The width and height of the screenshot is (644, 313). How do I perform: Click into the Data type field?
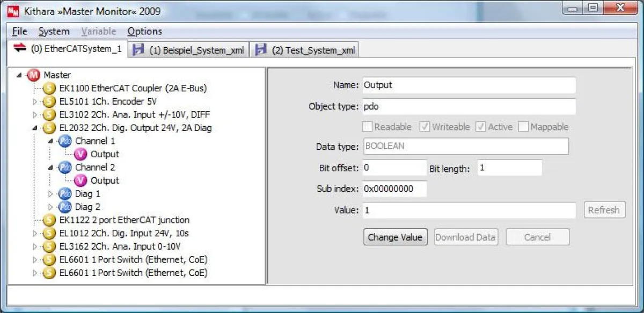[x=466, y=146]
